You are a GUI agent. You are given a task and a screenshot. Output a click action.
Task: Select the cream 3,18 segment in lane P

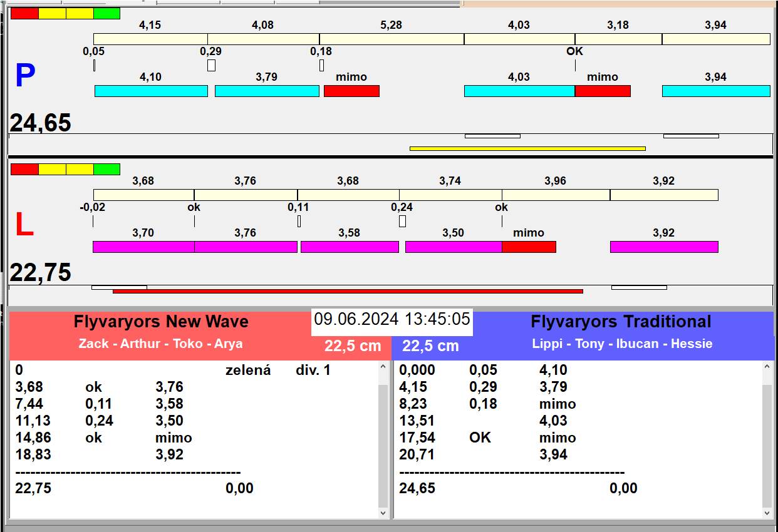click(x=618, y=39)
